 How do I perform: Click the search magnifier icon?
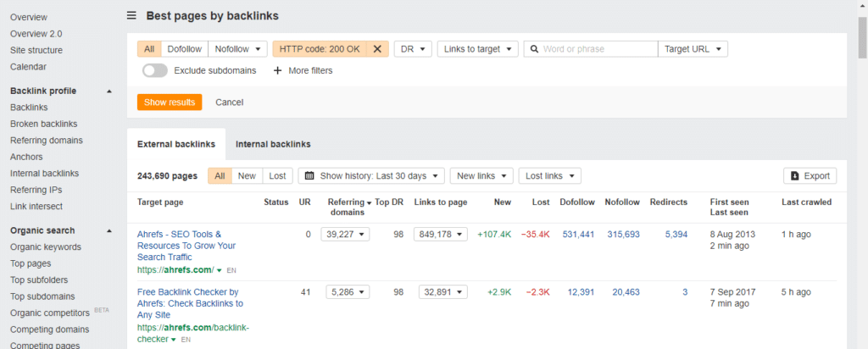point(535,48)
